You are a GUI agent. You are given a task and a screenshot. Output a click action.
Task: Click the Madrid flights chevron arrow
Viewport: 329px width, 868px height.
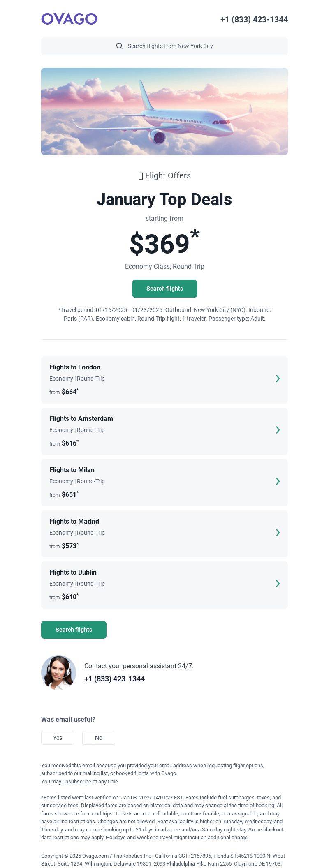(x=278, y=533)
